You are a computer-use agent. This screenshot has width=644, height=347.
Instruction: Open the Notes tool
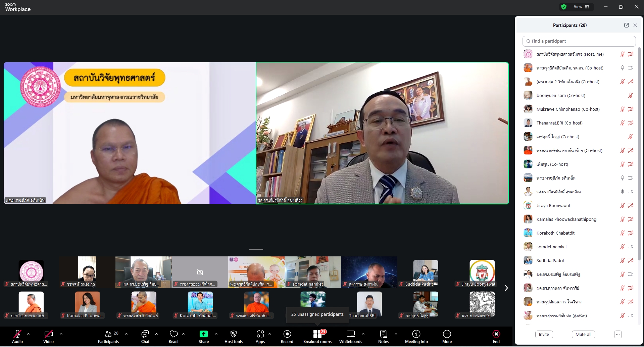pos(383,336)
